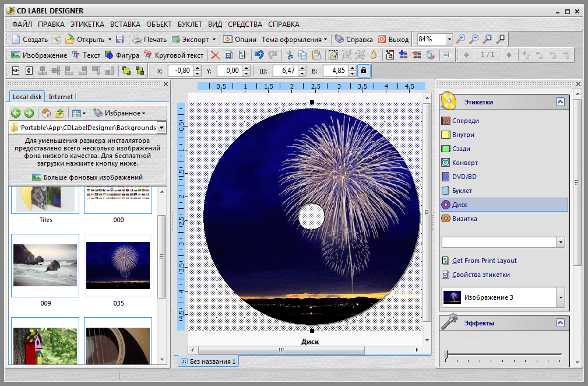Select the Фигура shape tool
The height and width of the screenshot is (386, 588).
[122, 55]
